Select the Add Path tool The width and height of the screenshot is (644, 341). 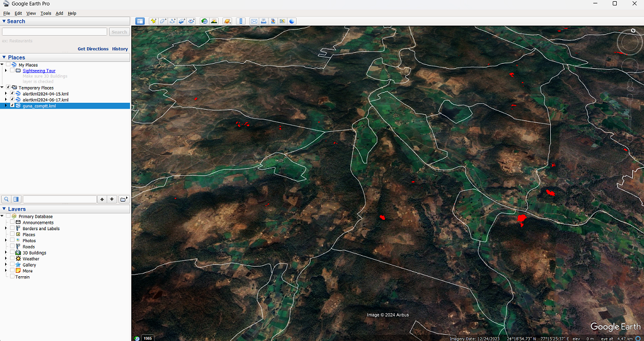172,21
